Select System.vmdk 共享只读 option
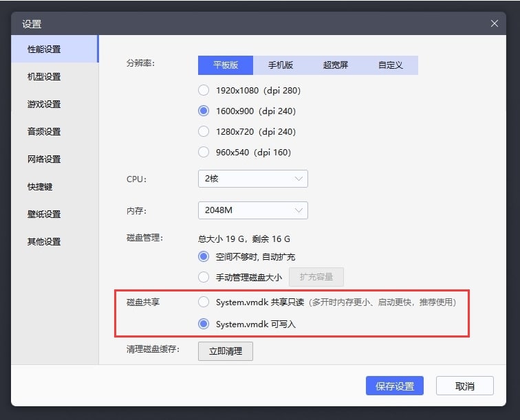The width and height of the screenshot is (520, 420). (204, 302)
